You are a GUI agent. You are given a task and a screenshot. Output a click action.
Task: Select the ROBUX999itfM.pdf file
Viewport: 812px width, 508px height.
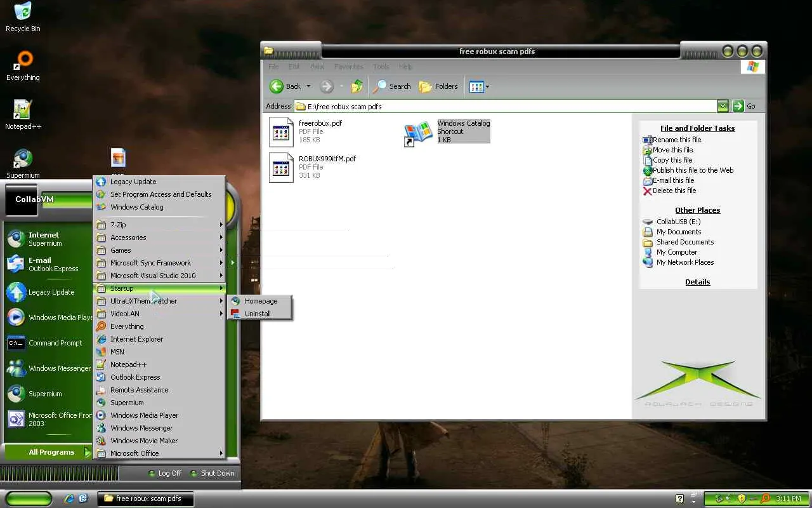click(x=313, y=167)
